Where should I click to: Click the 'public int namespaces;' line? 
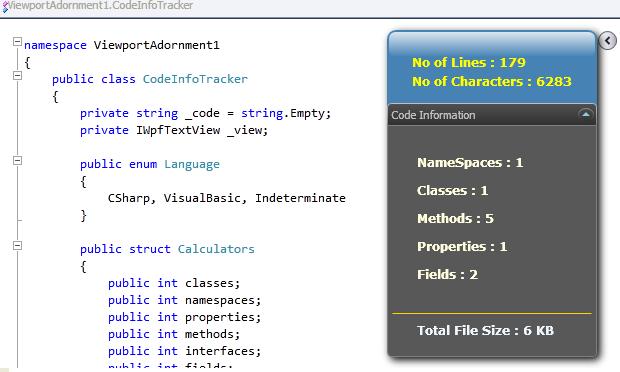coord(184,300)
